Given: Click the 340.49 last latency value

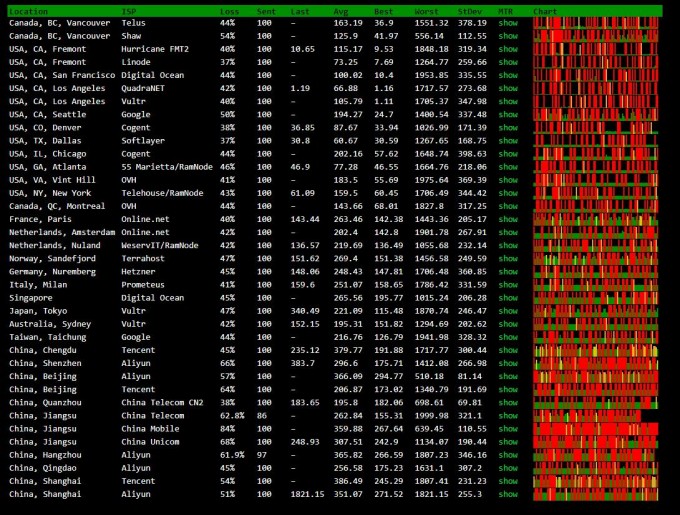Looking at the screenshot, I should tap(305, 311).
